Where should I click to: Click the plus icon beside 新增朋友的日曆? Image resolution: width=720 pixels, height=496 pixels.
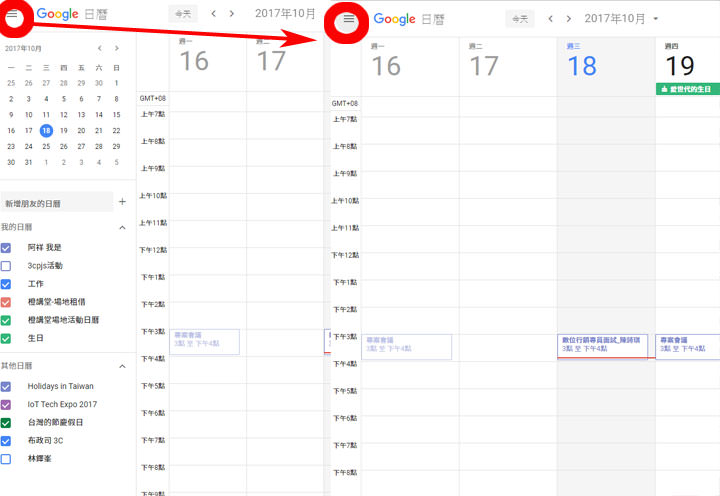pyautogui.click(x=122, y=202)
